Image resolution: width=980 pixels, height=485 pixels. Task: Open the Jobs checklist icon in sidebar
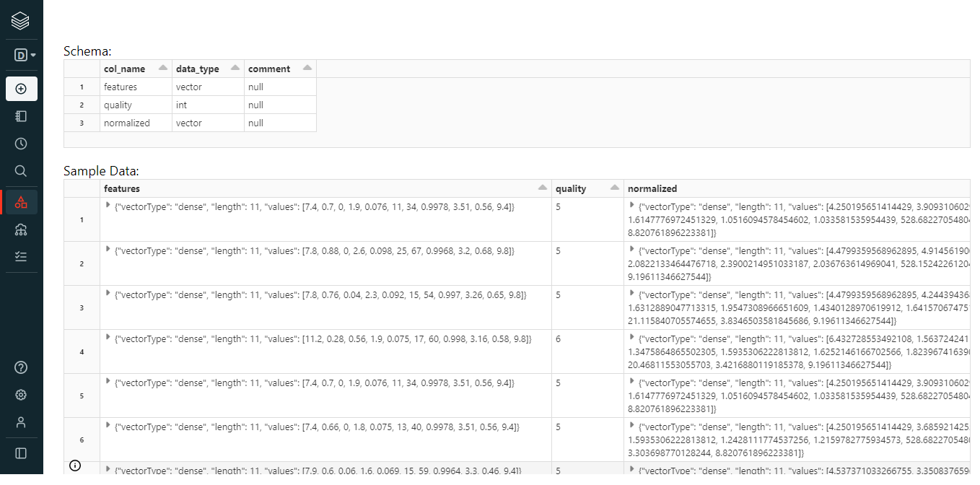pyautogui.click(x=21, y=256)
